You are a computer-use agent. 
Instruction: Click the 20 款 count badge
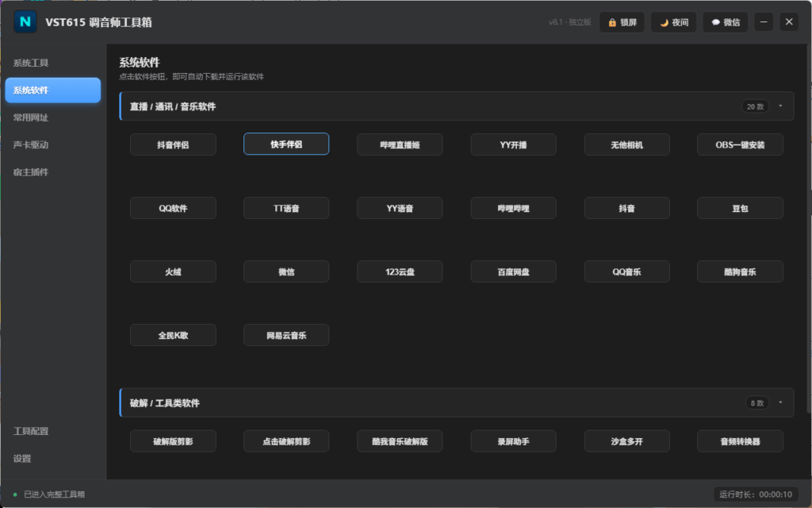tap(755, 106)
